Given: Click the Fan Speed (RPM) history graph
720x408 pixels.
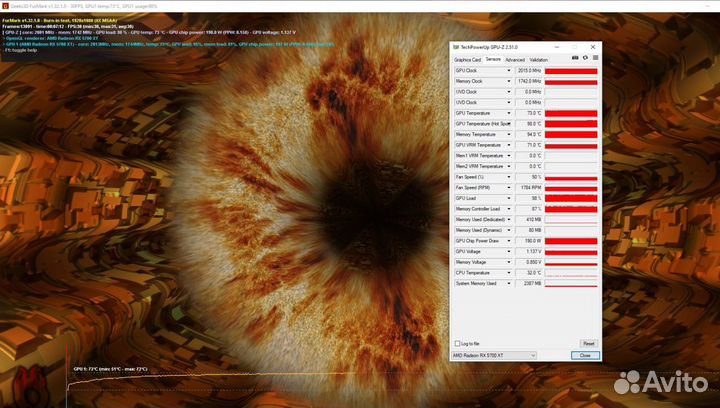Looking at the screenshot, I should (571, 188).
